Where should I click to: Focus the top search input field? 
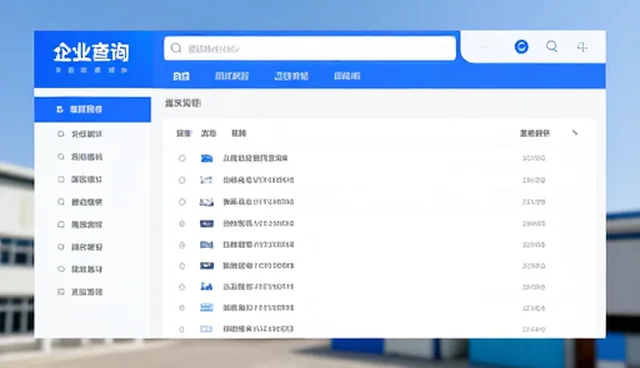click(310, 48)
